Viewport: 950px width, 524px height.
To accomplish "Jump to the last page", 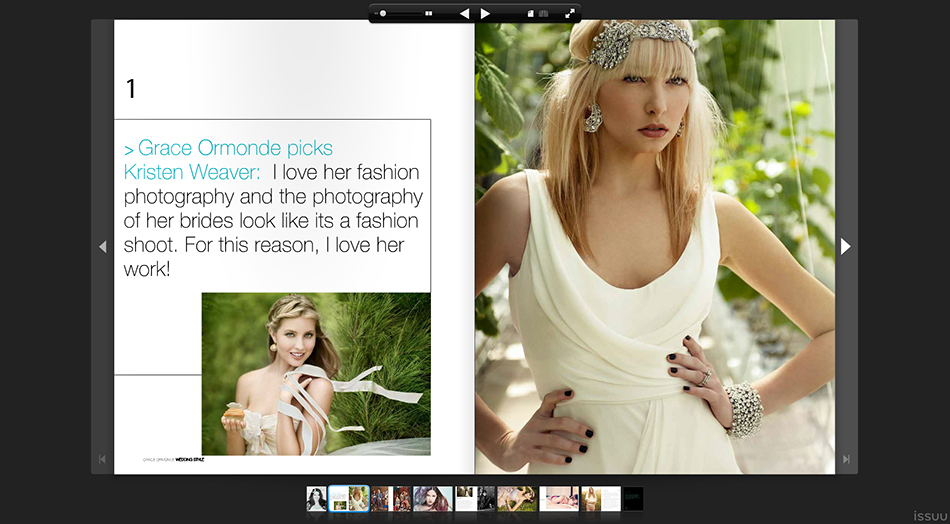I will click(846, 459).
